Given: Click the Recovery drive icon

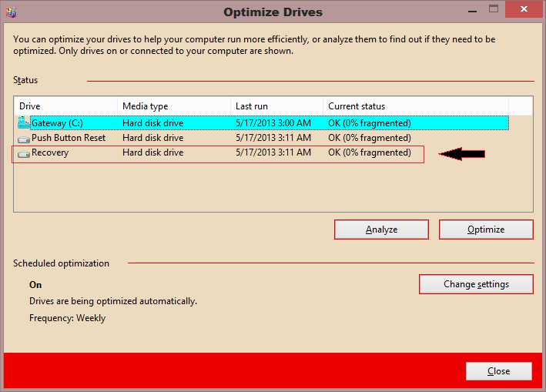Looking at the screenshot, I should pos(24,154).
